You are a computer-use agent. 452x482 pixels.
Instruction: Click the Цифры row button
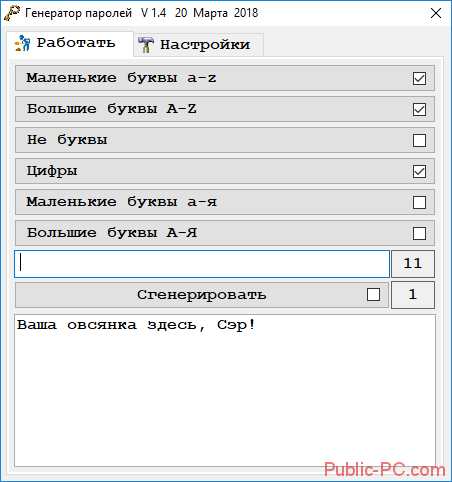pyautogui.click(x=225, y=171)
